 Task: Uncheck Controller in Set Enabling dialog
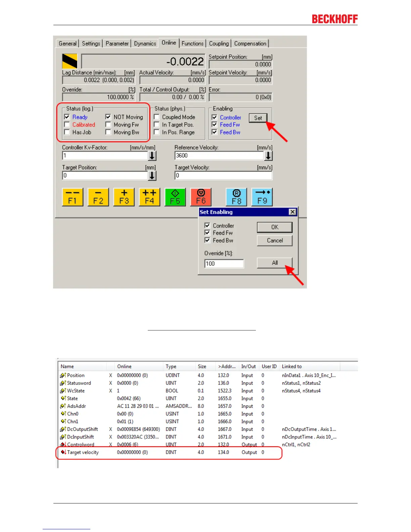click(207, 225)
